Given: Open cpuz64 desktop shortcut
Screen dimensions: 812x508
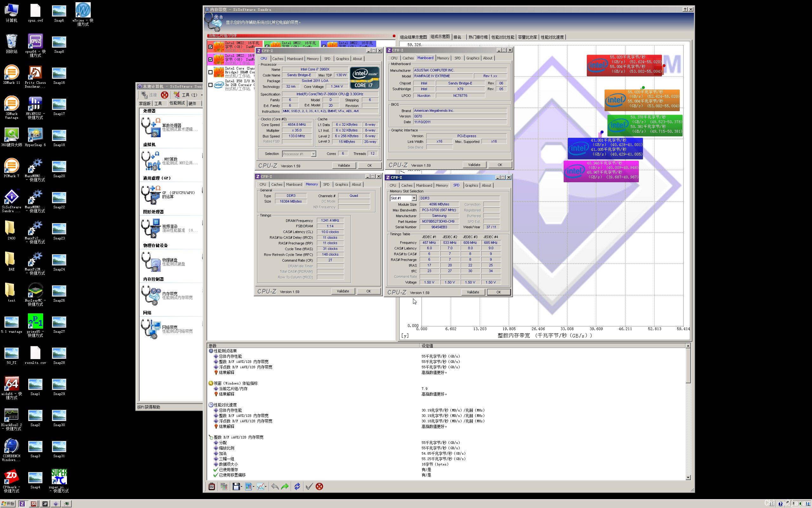Looking at the screenshot, I should [35, 45].
